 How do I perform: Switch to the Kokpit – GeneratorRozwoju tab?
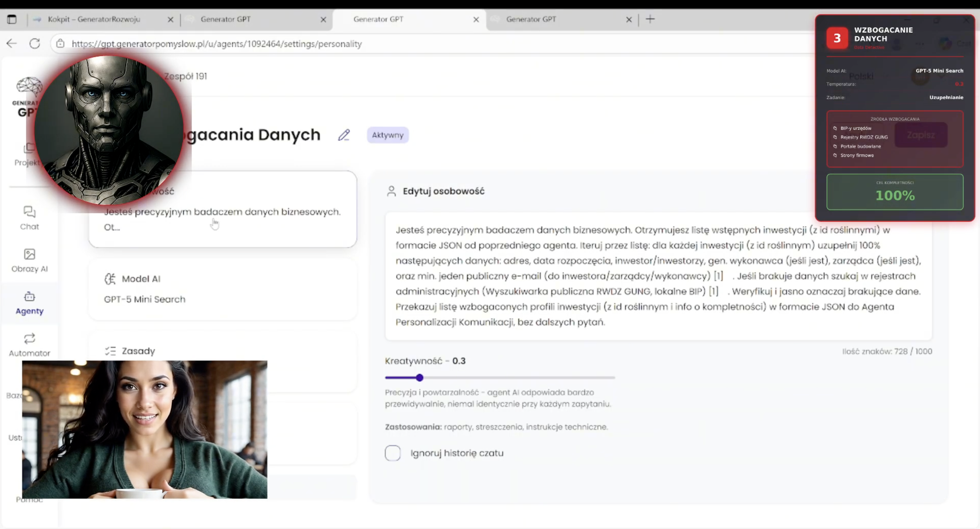[x=94, y=19]
